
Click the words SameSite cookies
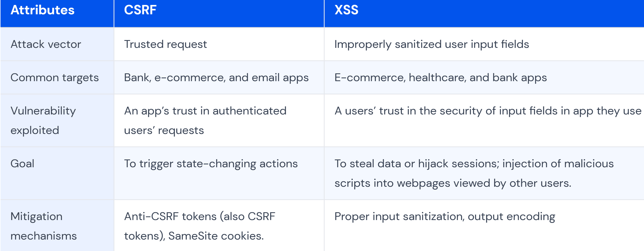(216, 236)
